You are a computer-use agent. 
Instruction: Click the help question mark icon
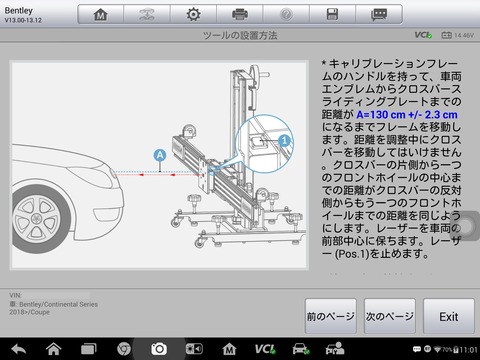click(286, 15)
